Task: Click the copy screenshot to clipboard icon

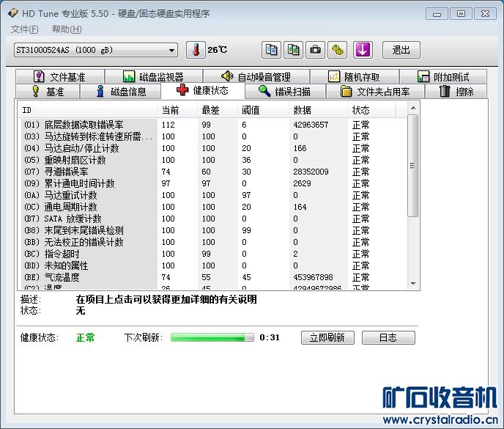Action: pos(294,50)
